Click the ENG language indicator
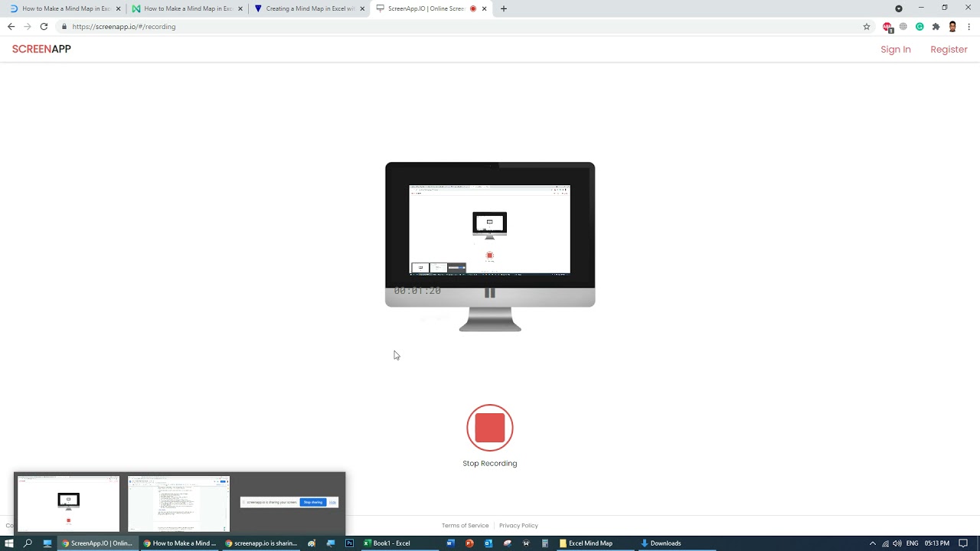 click(x=912, y=543)
